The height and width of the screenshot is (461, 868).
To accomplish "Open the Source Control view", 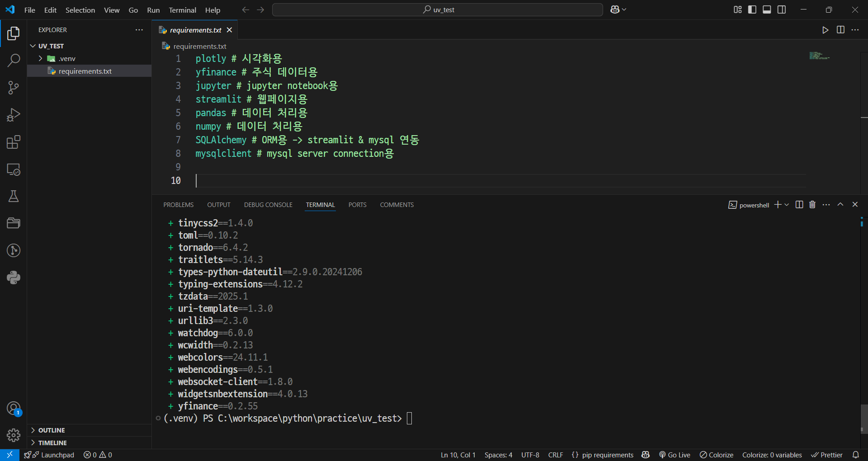I will point(14,88).
